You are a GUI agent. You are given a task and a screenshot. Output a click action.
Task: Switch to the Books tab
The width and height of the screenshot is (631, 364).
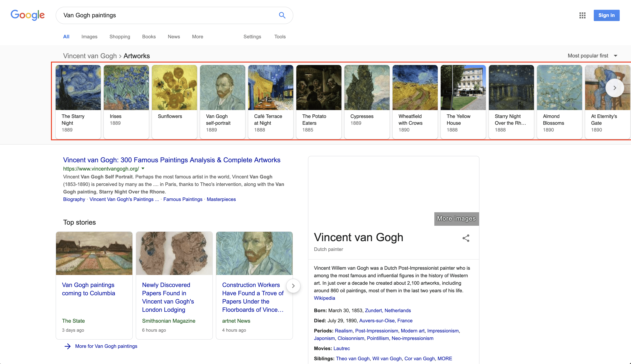point(149,36)
